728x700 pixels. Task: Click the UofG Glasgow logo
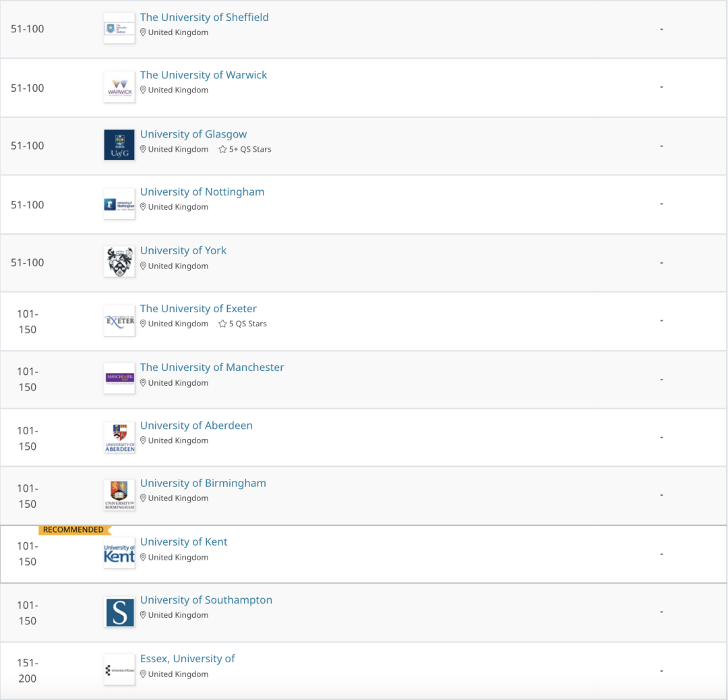119,145
